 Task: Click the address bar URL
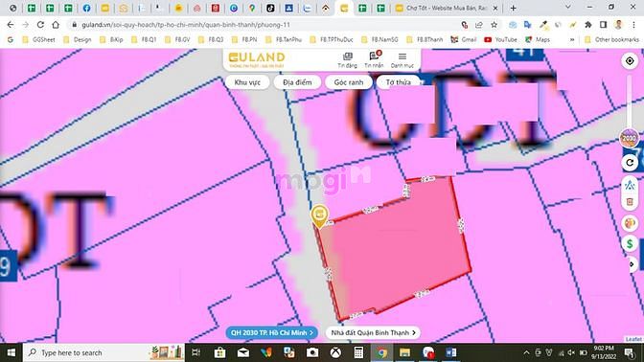click(x=186, y=25)
